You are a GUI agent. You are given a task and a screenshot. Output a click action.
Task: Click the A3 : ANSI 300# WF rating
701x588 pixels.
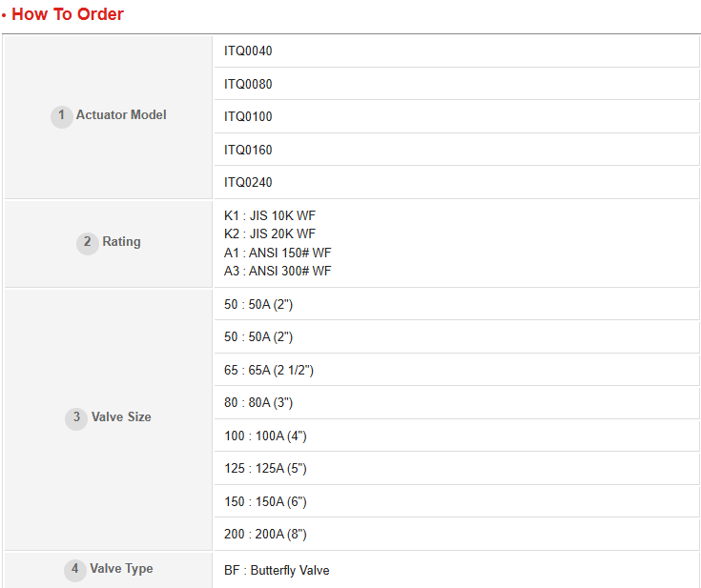point(278,271)
